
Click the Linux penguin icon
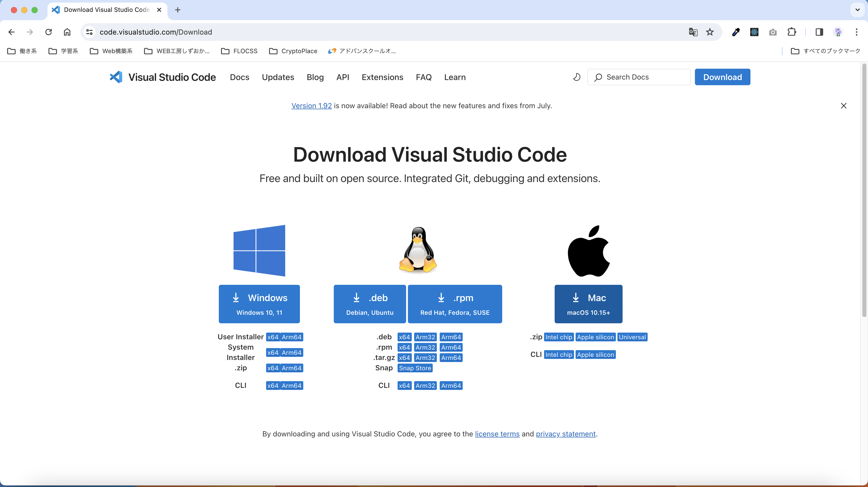point(418,250)
